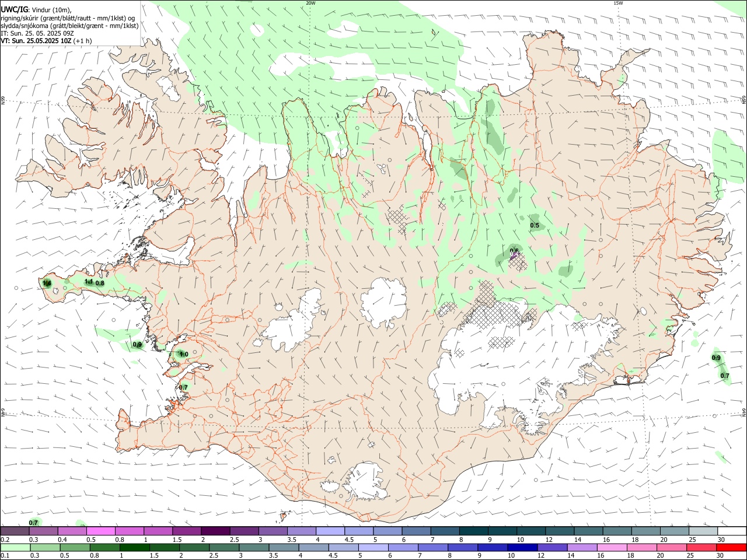The height and width of the screenshot is (560, 747).
Task: Click the '0.9' value in the bay off the west coast
Action: 137,345
